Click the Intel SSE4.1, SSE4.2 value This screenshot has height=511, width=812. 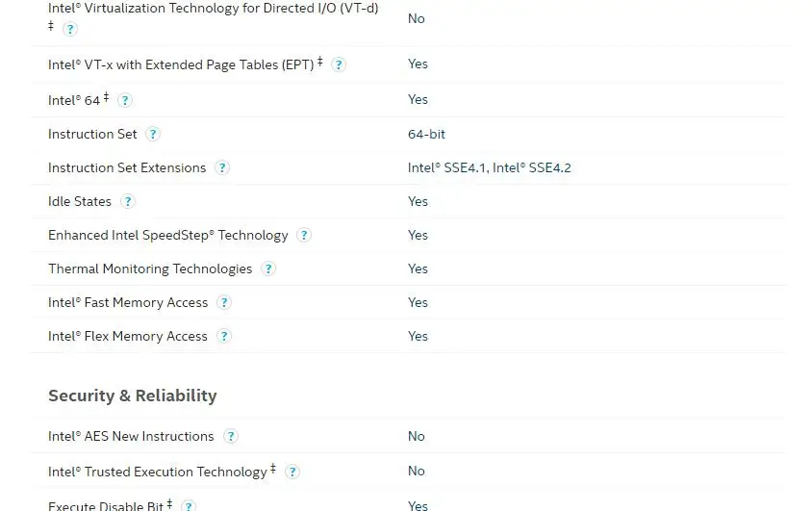(489, 167)
